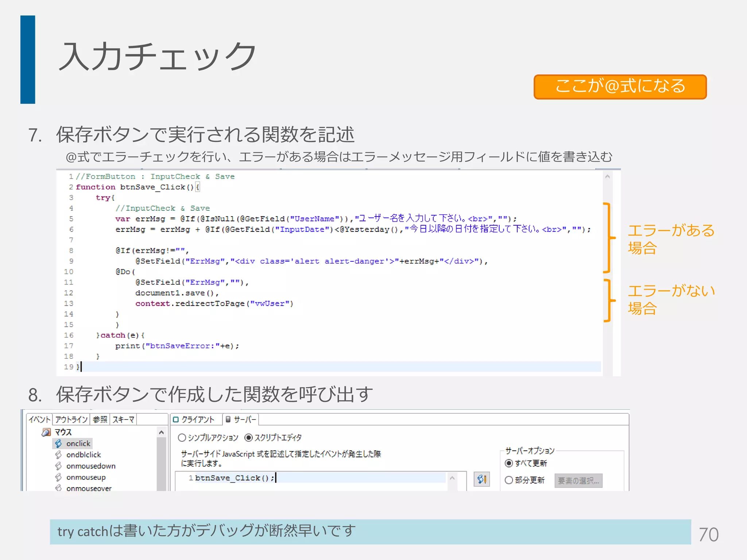Click the onclick event icon
Viewport: 747px width, 560px height.
tap(58, 443)
